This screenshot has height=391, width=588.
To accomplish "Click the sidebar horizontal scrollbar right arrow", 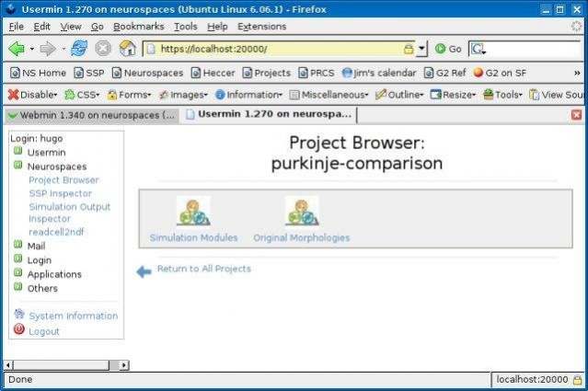I will click(x=124, y=364).
